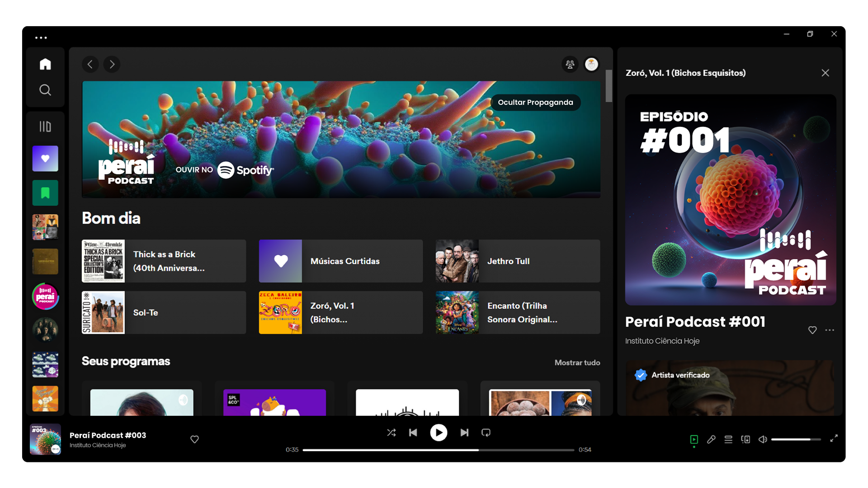Screen dimensions: 868x488
Task: Open the user profile avatar menu
Action: click(x=591, y=65)
